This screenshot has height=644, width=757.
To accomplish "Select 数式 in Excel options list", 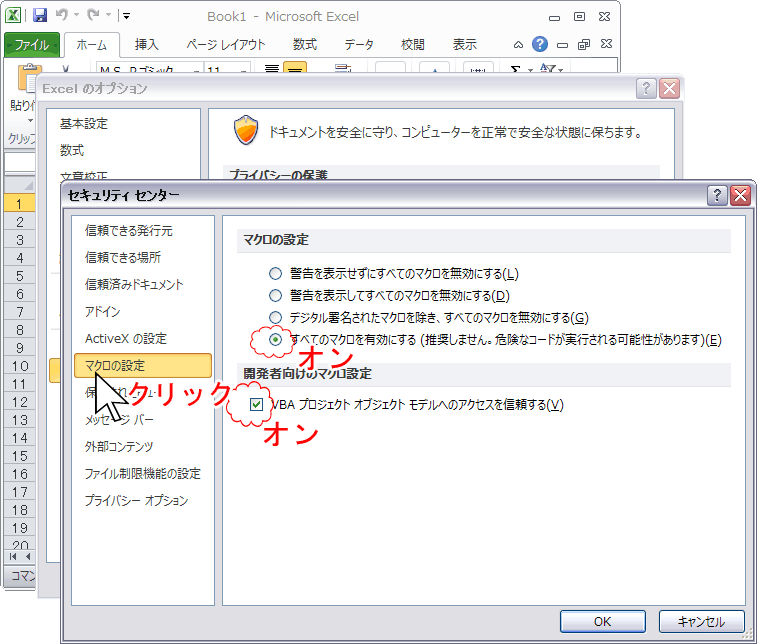I will click(72, 150).
